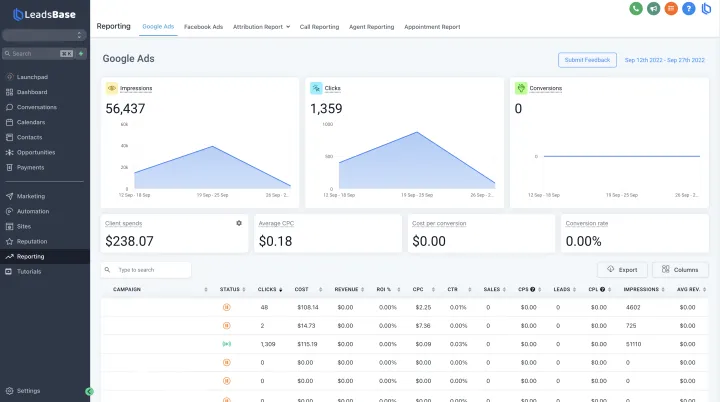Click the orange notifications icon
This screenshot has height=402, width=720.
coord(671,8)
